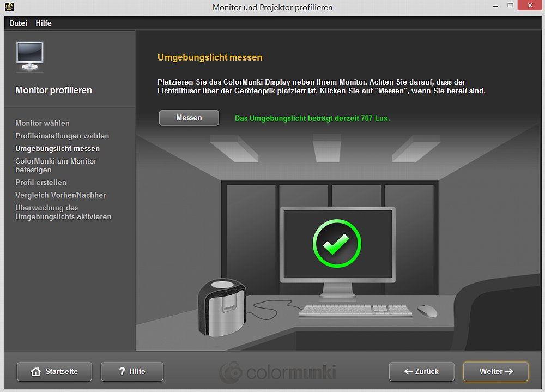Open the Hilfe menu in menu bar

pos(44,23)
